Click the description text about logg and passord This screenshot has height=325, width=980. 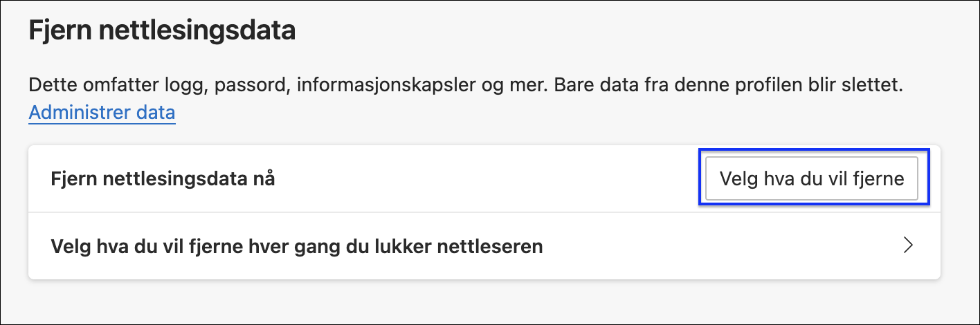tap(466, 86)
